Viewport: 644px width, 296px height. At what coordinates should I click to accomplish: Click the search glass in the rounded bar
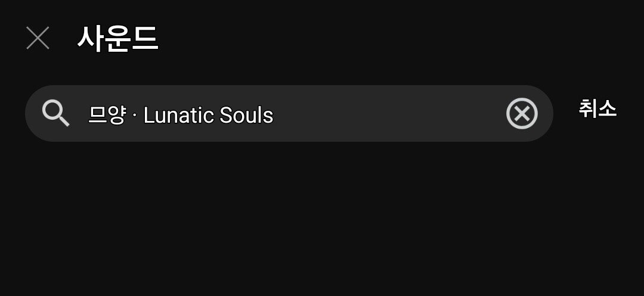[56, 113]
